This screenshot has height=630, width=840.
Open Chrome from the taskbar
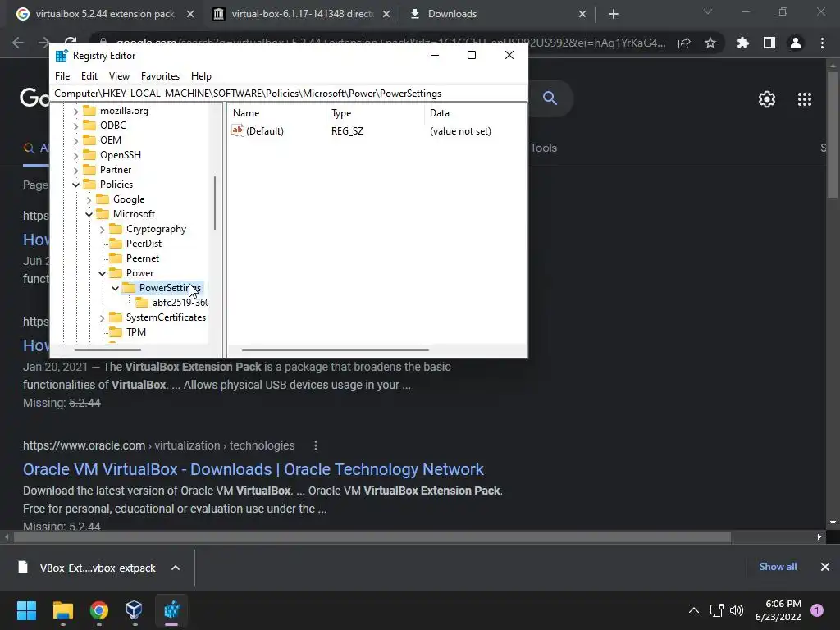tap(99, 610)
